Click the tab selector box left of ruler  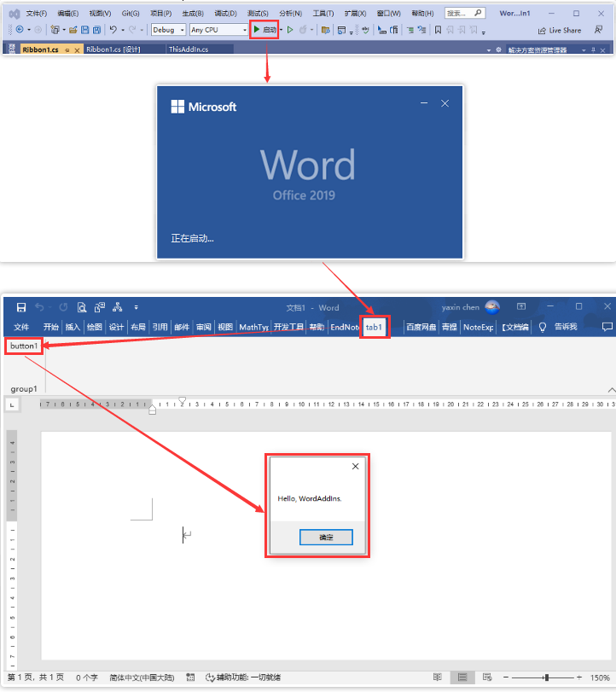tap(12, 404)
